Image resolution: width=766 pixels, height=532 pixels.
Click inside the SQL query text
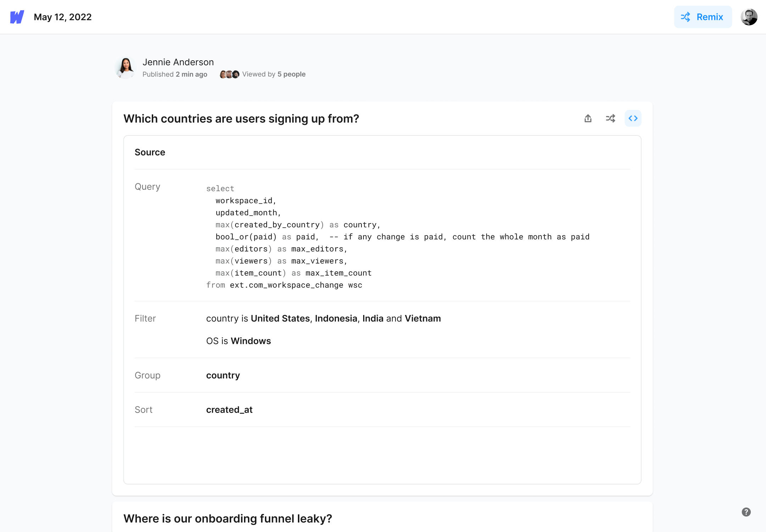point(398,237)
